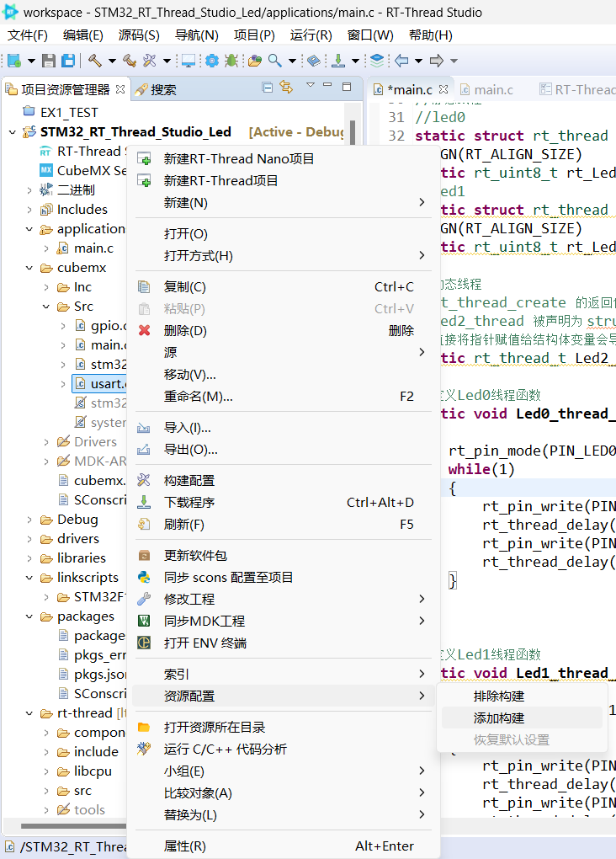The image size is (616, 859).
Task: Click the Save All toolbar icon
Action: pos(68,61)
